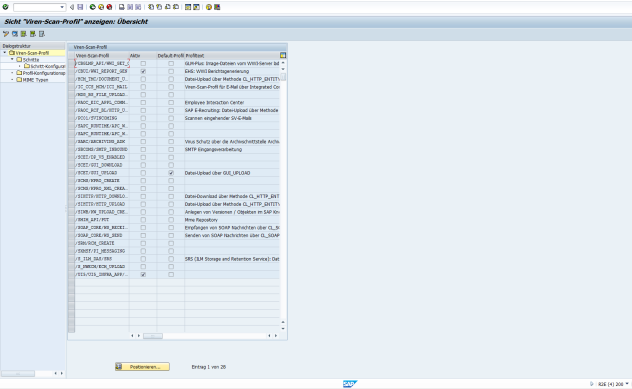Screen dimensions: 632x389
Task: Collapse the Schritte tree node
Action: pyautogui.click(x=12, y=59)
